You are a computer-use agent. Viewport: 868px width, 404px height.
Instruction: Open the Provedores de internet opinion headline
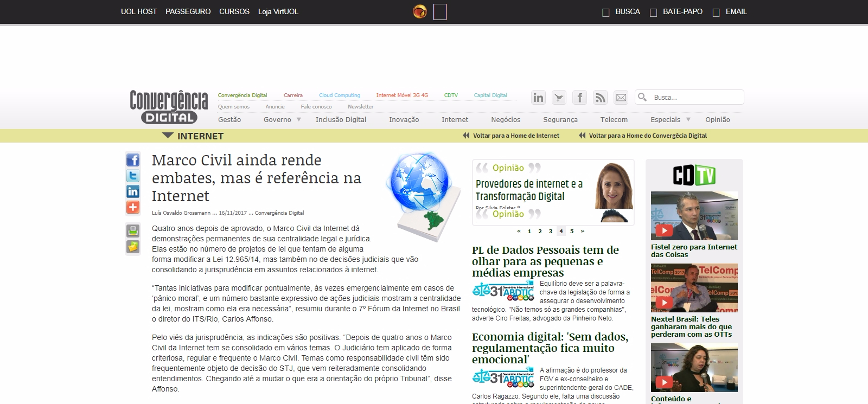[529, 190]
